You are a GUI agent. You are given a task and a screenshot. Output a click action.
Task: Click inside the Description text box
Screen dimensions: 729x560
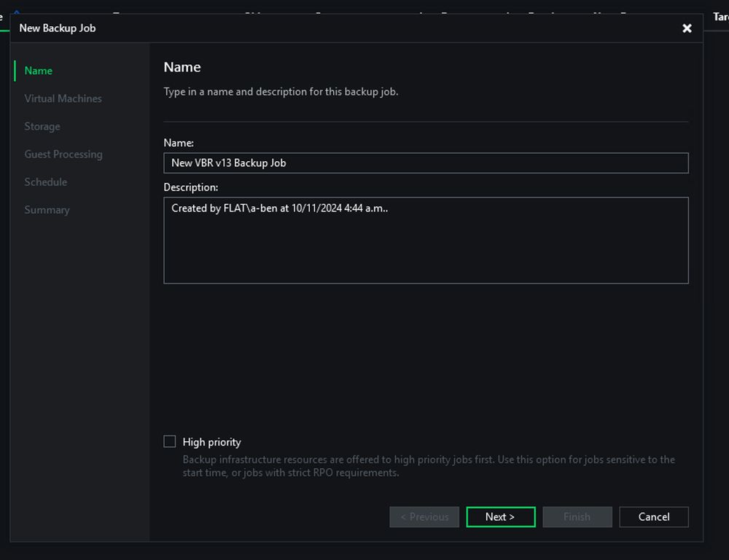tap(426, 241)
